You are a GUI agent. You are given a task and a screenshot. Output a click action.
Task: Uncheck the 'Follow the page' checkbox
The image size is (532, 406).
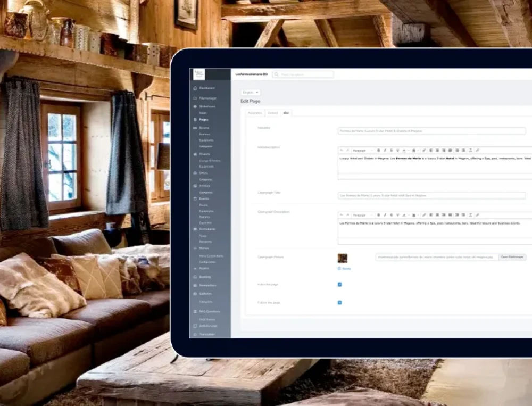tap(340, 303)
